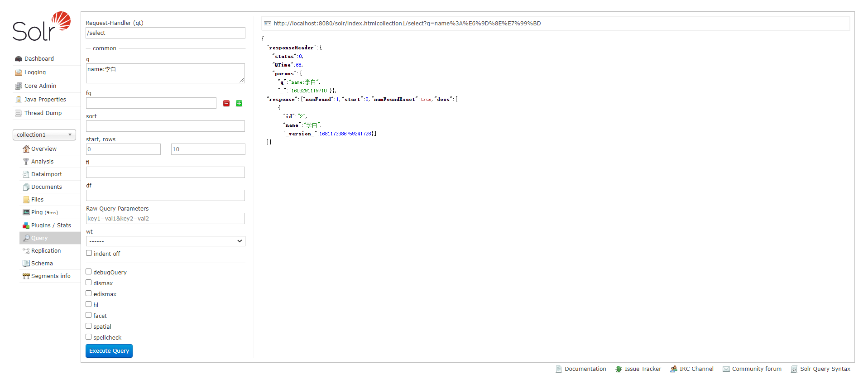Viewport: 868px width, 379px height.
Task: Click the fq filter query field
Action: pos(151,103)
